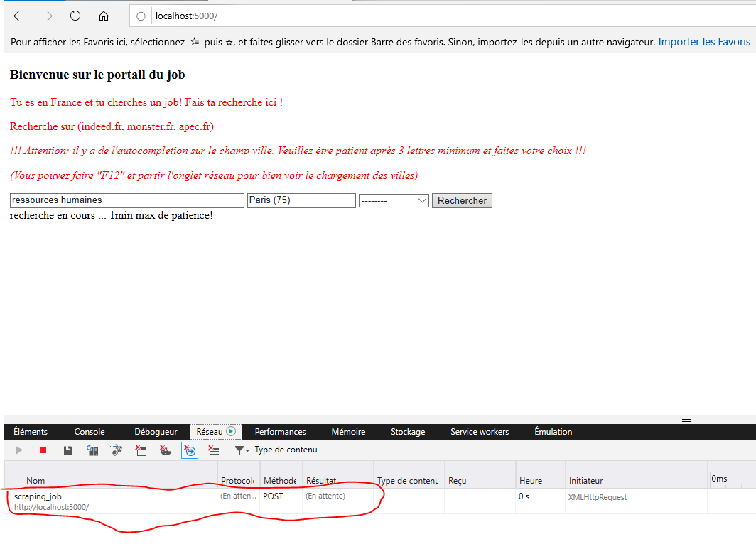The height and width of the screenshot is (544, 756).
Task: Open the Débogueur tab
Action: coord(156,432)
